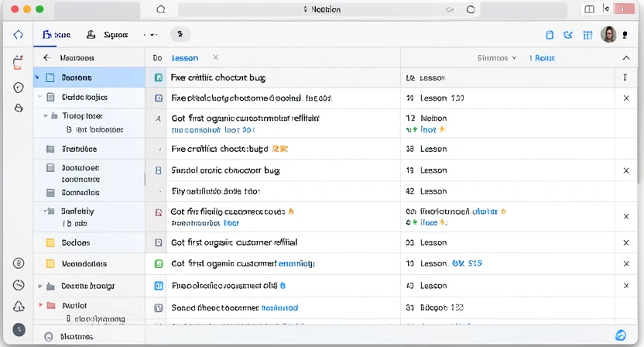
Task: Open the 'Mootares' footer item
Action: 77,337
